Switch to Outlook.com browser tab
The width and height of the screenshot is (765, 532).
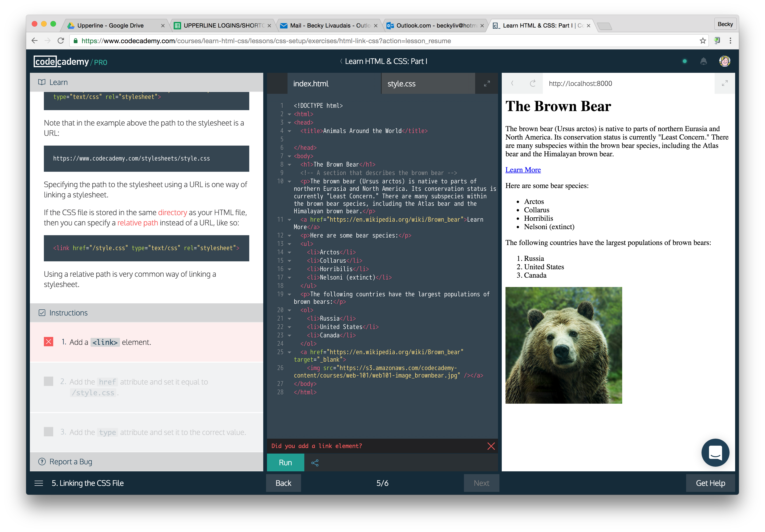(435, 26)
